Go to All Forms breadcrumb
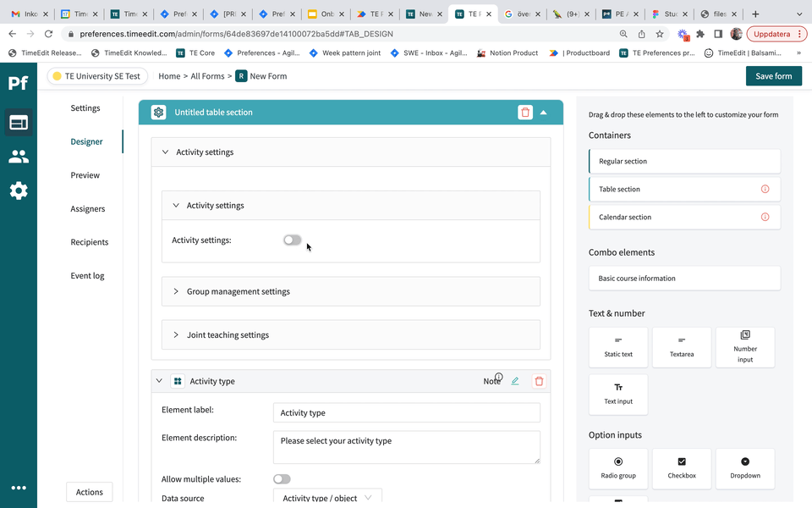Image resolution: width=812 pixels, height=508 pixels. [x=208, y=76]
